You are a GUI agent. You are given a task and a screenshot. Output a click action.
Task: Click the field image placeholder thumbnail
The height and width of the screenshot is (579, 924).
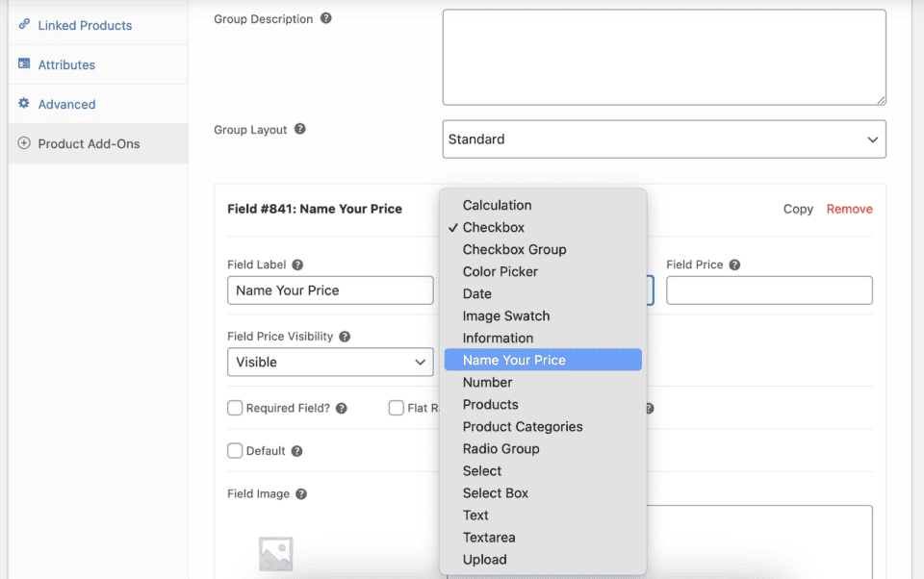275,553
